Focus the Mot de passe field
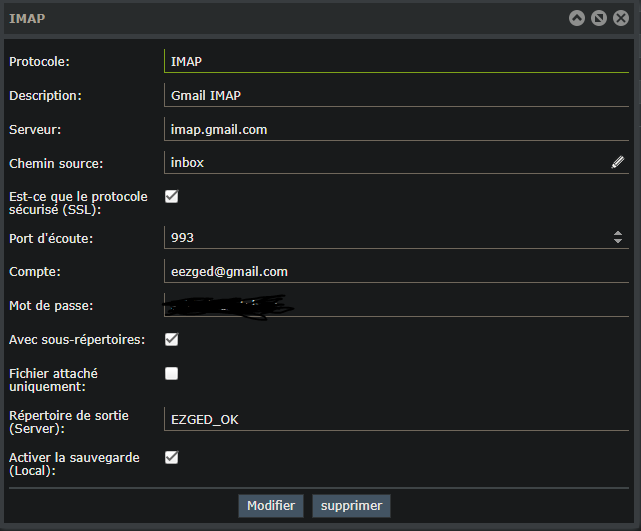The width and height of the screenshot is (641, 531). coord(395,305)
